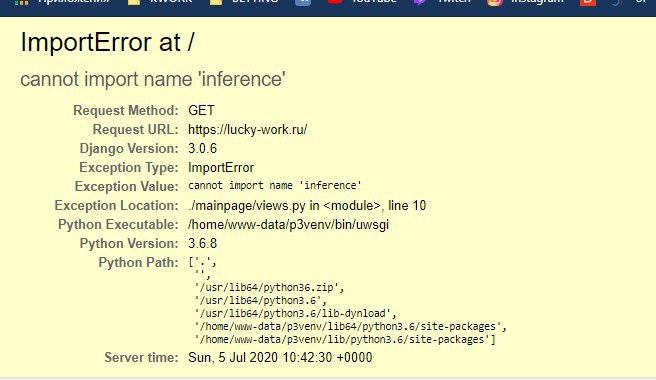Click the Django version value 3.0.6
This screenshot has width=656, height=380.
click(202, 149)
